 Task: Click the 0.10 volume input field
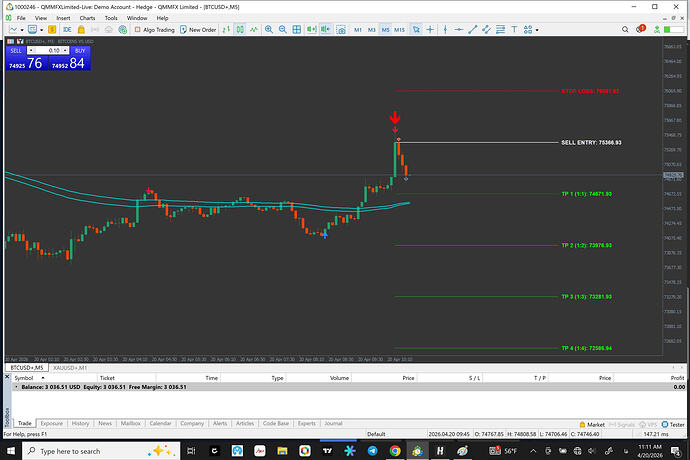pos(48,51)
